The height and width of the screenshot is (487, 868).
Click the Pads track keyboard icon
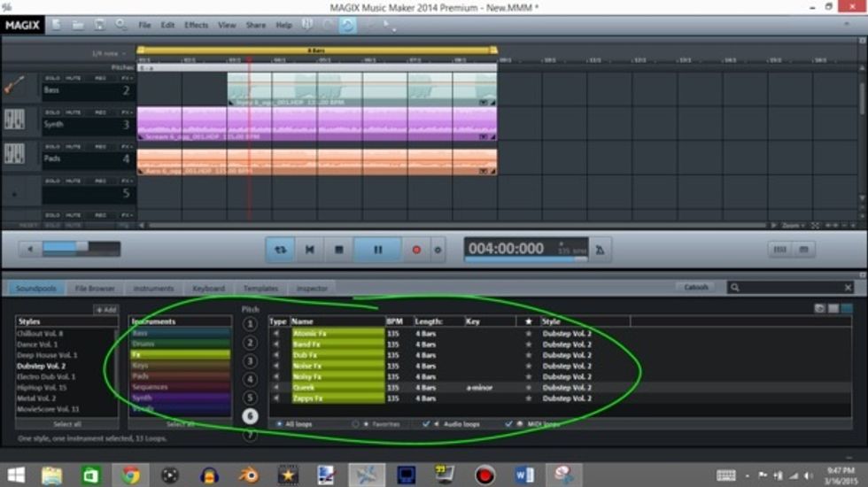(14, 153)
